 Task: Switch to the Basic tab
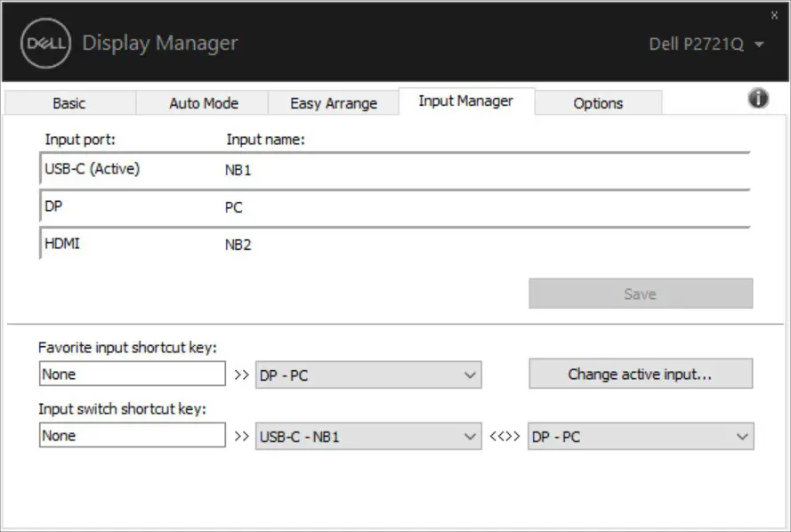point(68,102)
